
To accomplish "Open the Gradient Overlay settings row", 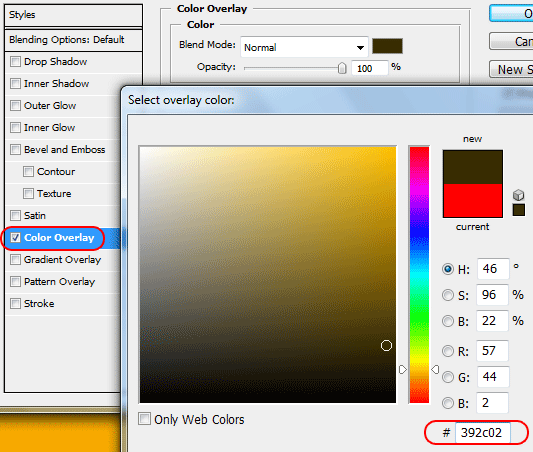I will [x=62, y=260].
